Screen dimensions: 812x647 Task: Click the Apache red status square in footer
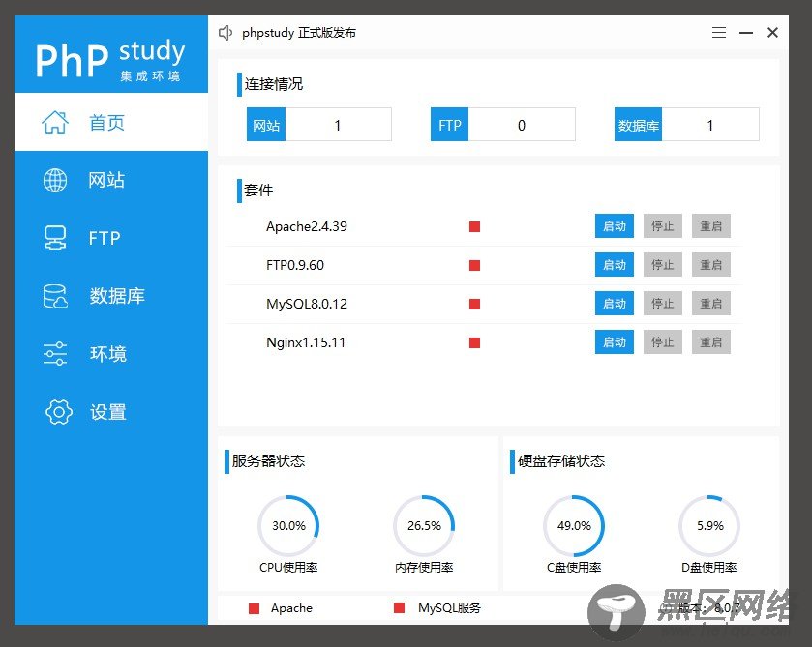point(254,608)
